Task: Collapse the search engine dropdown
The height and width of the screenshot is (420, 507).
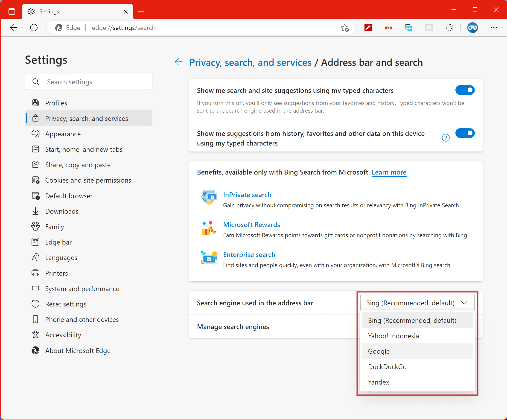Action: (x=417, y=303)
